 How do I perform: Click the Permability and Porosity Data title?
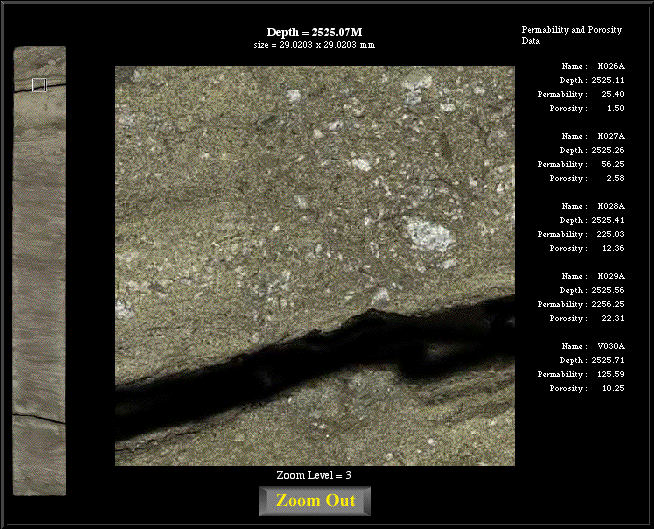point(571,35)
